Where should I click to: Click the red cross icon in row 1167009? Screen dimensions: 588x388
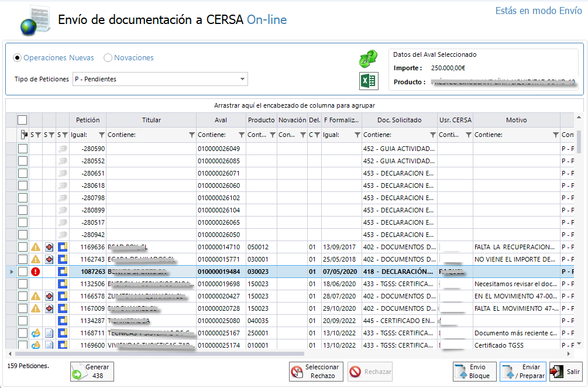click(x=49, y=309)
